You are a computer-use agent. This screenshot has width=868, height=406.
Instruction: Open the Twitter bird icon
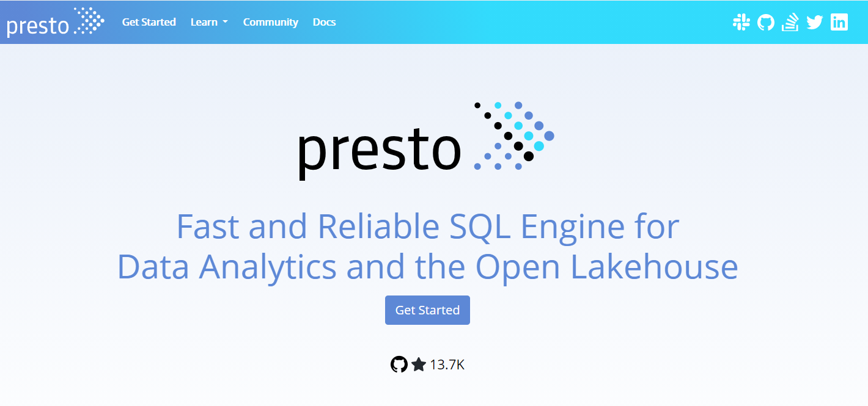click(815, 23)
